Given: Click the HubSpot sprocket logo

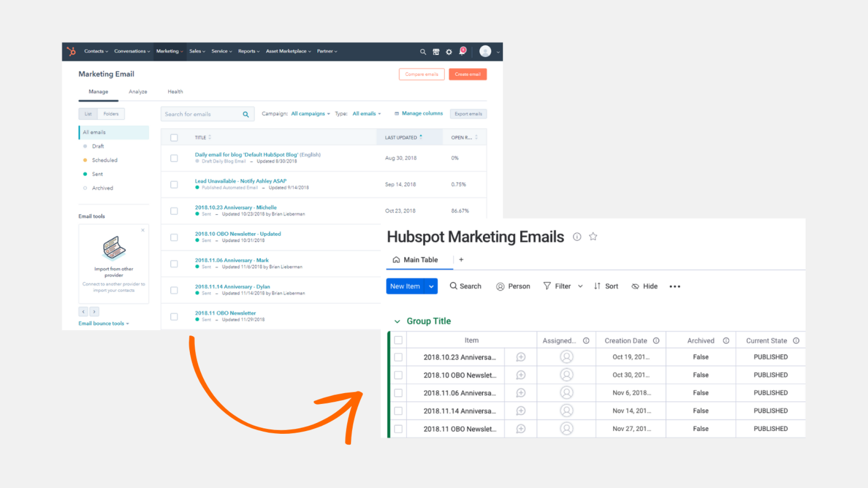Looking at the screenshot, I should pos(71,52).
